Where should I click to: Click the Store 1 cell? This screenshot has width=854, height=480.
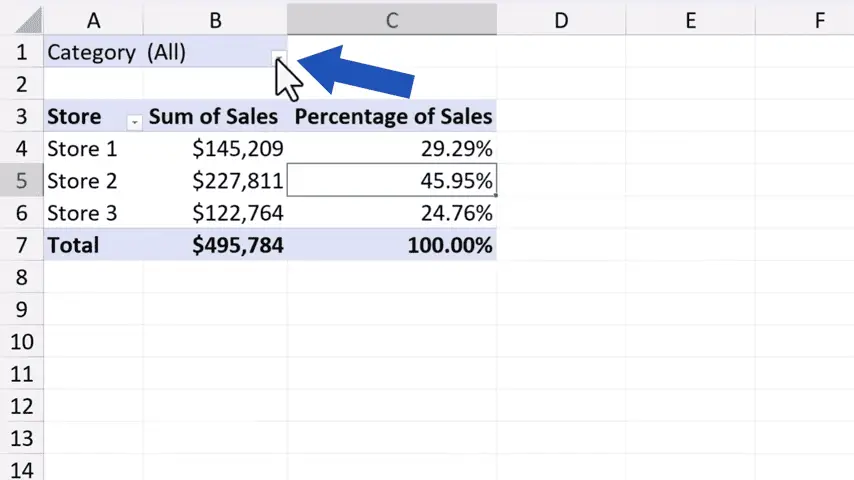coord(92,149)
